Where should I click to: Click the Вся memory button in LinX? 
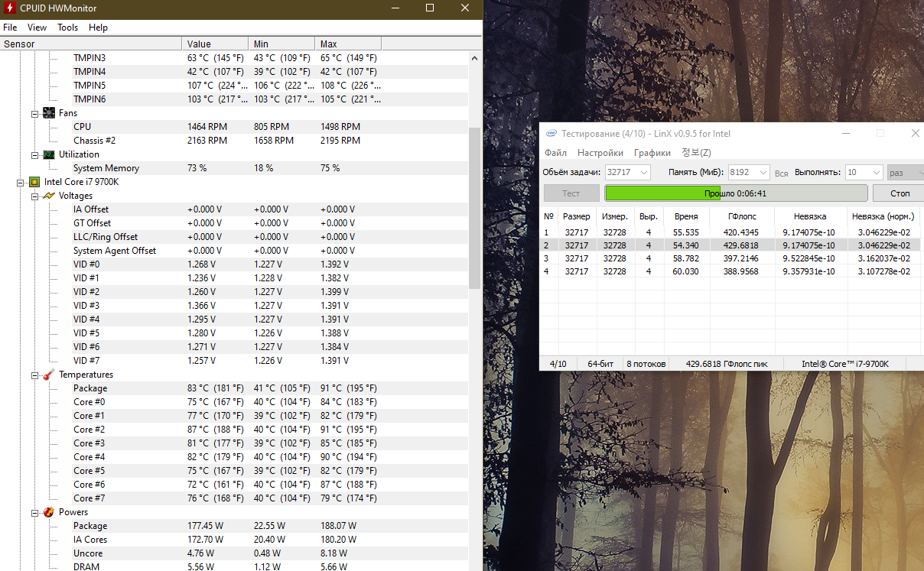coord(781,173)
